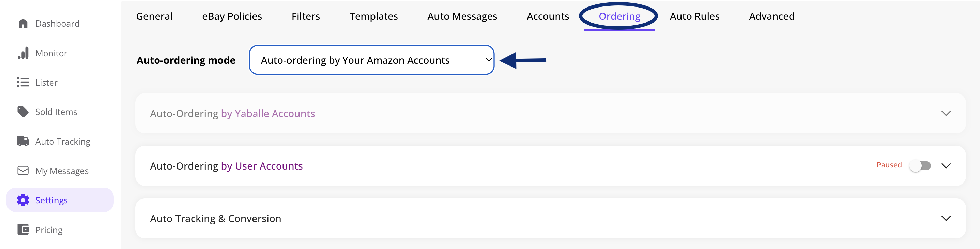Switch to the Auto Rules tab

click(x=694, y=16)
